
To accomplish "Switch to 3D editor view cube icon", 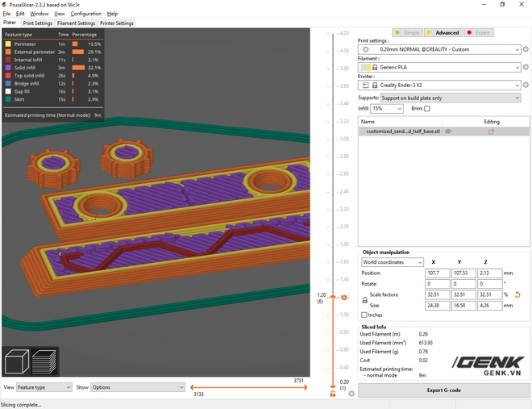I will tap(16, 361).
